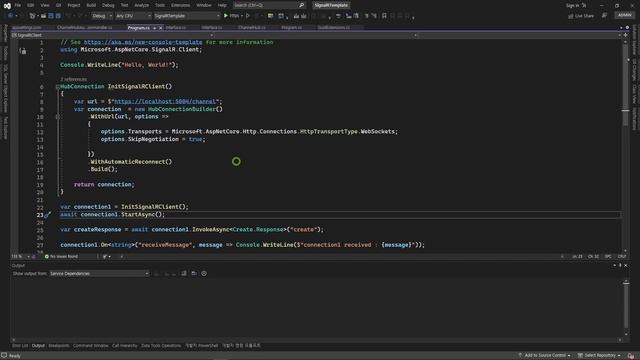The image size is (640, 360).
Task: Open the Extensions menu
Action: (x=180, y=5)
